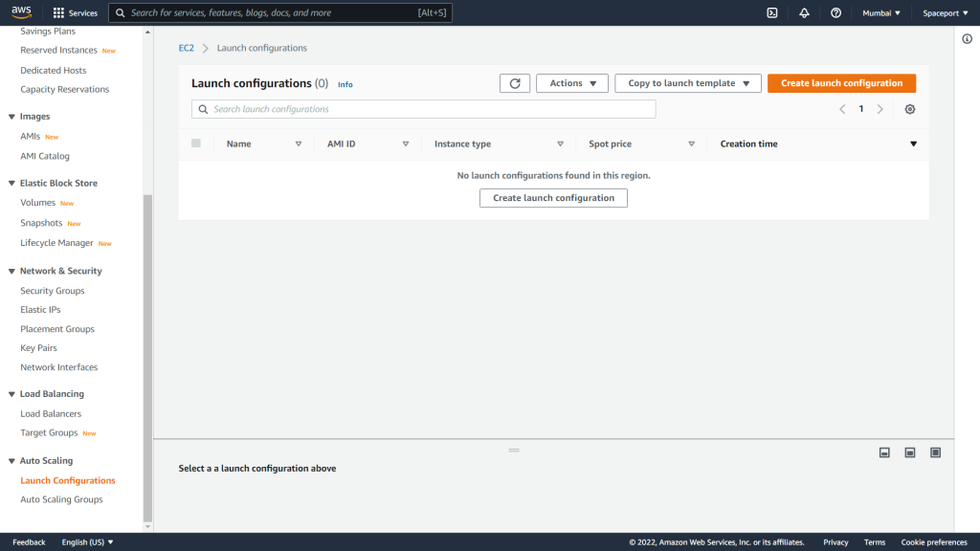The image size is (980, 551).
Task: Sort by Creation time column arrow
Action: click(913, 143)
